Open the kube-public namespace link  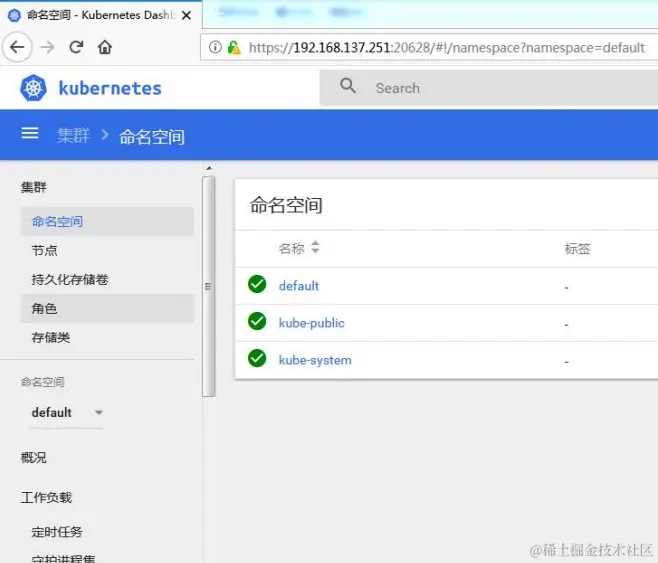pos(311,323)
